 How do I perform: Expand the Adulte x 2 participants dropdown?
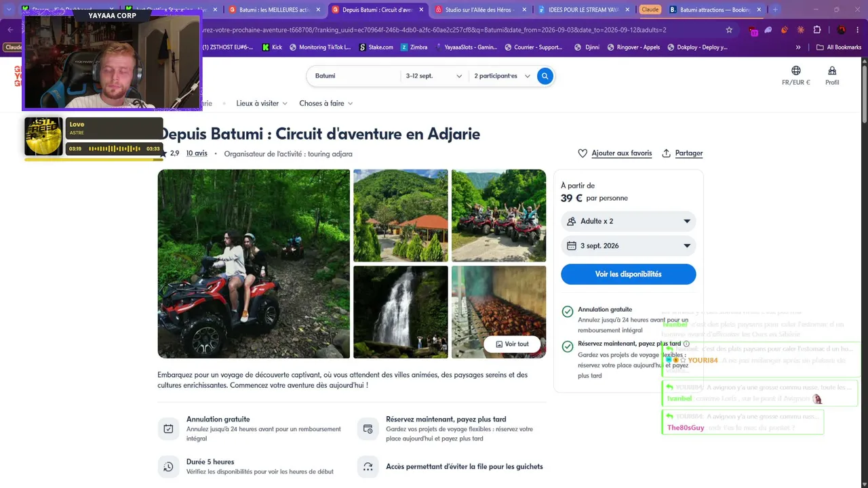coord(628,222)
